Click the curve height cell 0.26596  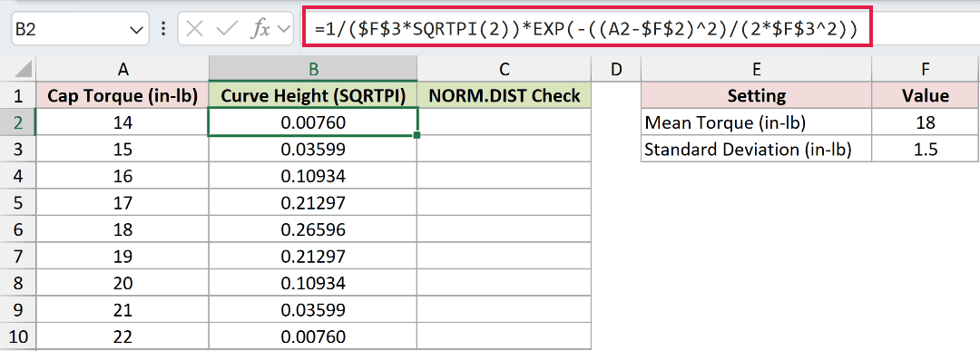point(313,229)
